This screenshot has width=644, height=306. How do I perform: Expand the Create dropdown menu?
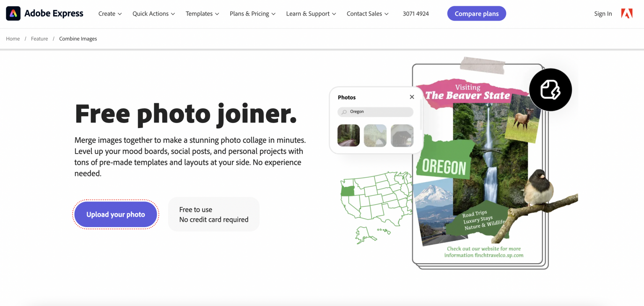pyautogui.click(x=110, y=14)
